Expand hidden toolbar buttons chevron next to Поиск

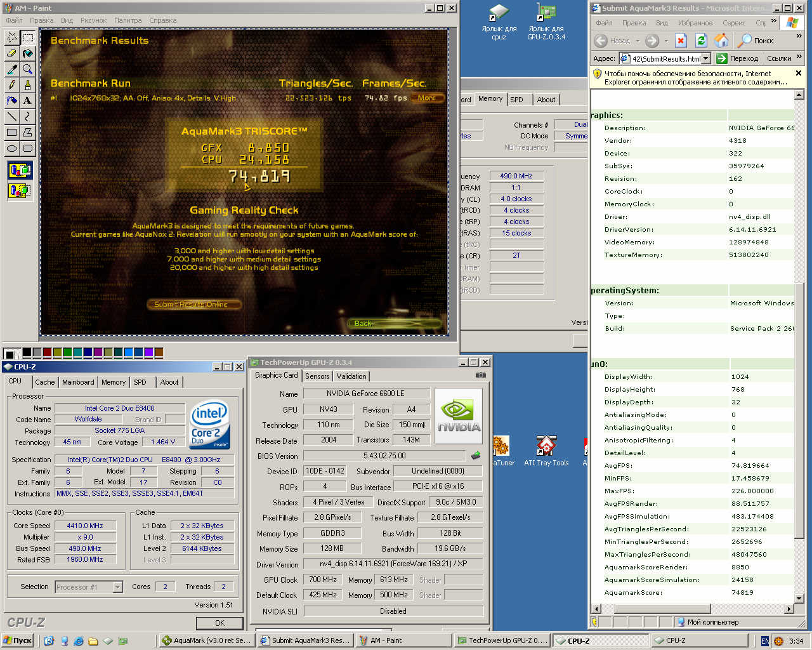(x=799, y=37)
